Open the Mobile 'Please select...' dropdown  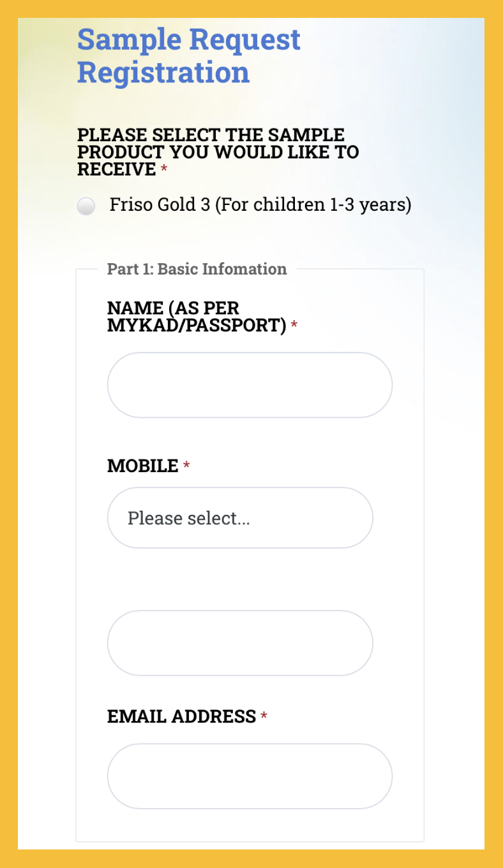(239, 518)
